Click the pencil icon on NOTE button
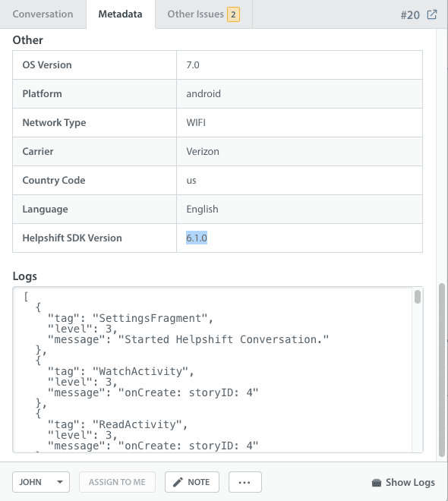 [x=178, y=482]
